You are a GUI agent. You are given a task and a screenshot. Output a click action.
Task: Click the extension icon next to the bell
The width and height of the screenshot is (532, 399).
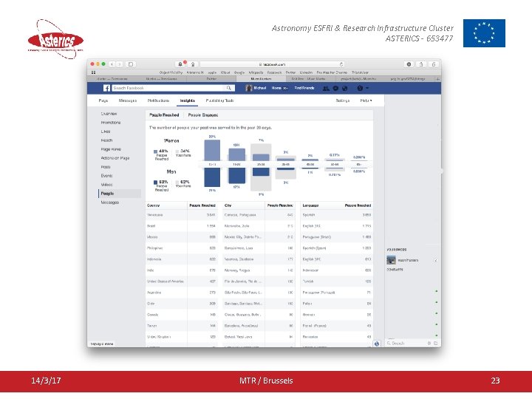click(193, 64)
